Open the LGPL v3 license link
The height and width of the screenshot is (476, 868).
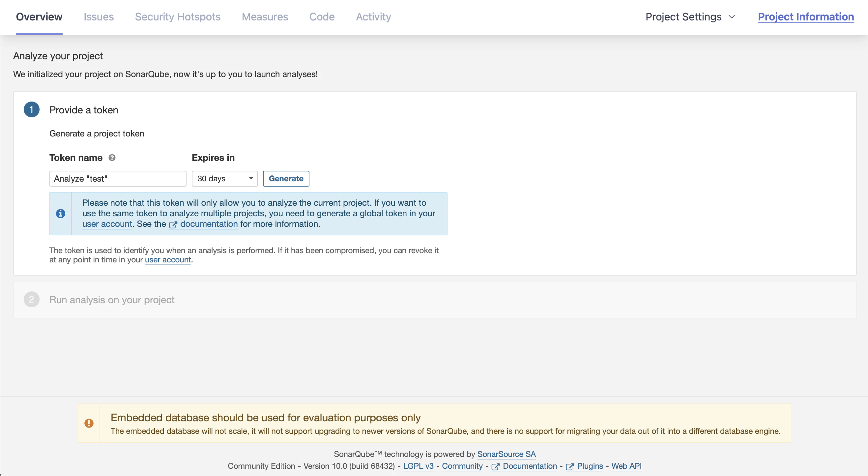419,466
